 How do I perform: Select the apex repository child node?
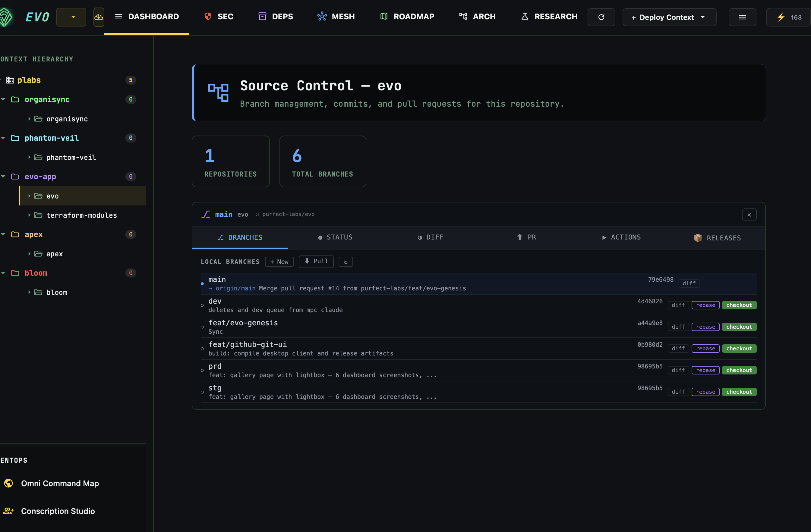coord(55,254)
